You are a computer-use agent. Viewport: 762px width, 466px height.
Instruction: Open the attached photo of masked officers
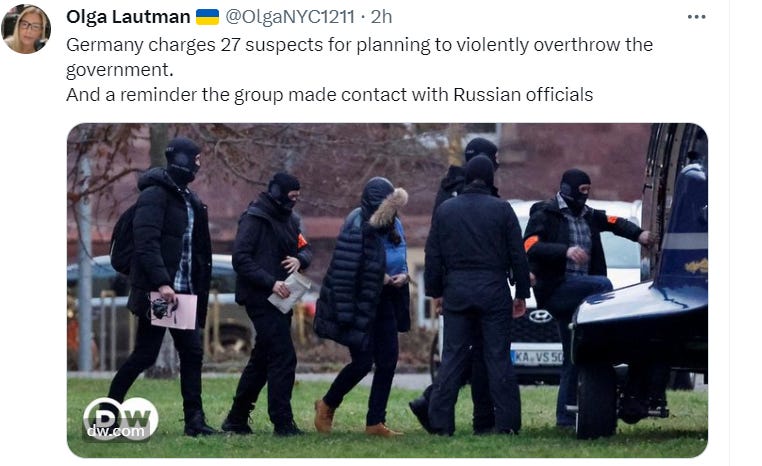point(387,290)
